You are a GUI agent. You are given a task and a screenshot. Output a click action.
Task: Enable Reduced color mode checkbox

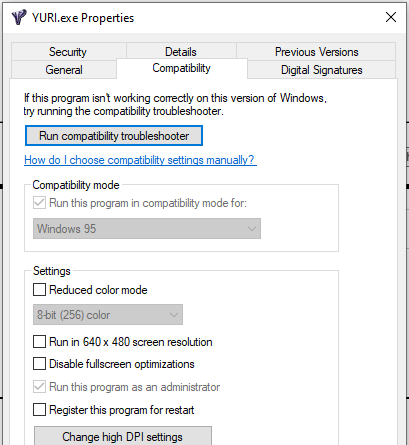click(x=39, y=290)
